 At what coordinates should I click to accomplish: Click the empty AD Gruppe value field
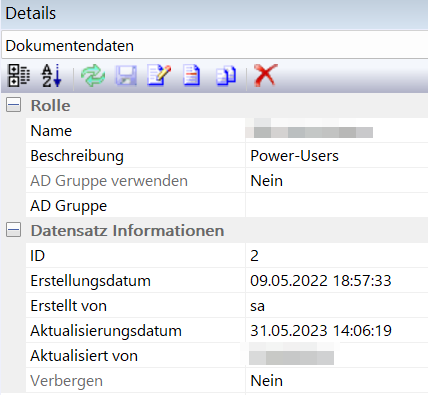tap(337, 205)
